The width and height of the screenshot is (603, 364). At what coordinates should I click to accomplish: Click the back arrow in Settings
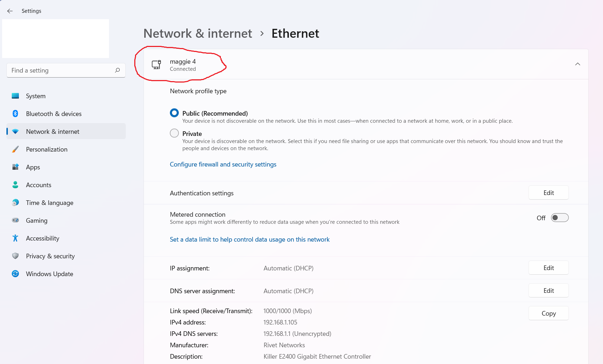tap(10, 11)
